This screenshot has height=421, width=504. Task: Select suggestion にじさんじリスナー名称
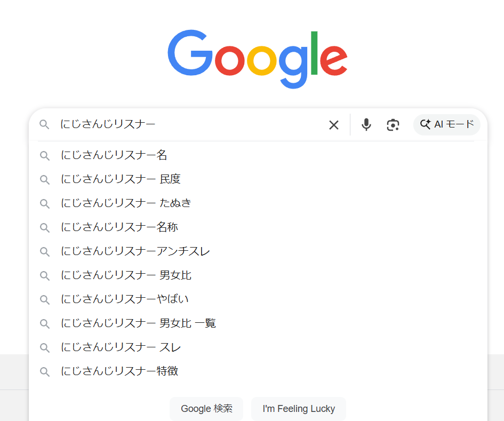click(x=119, y=227)
